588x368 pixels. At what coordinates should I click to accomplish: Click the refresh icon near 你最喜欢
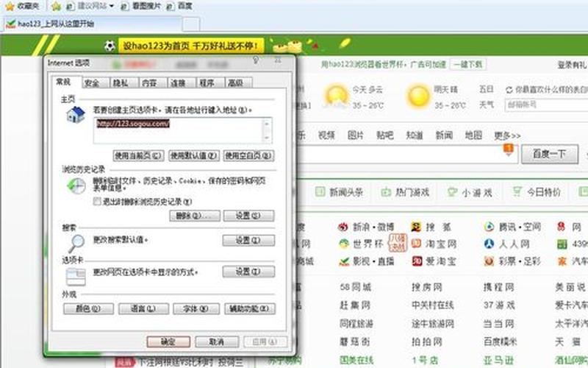tap(509, 90)
